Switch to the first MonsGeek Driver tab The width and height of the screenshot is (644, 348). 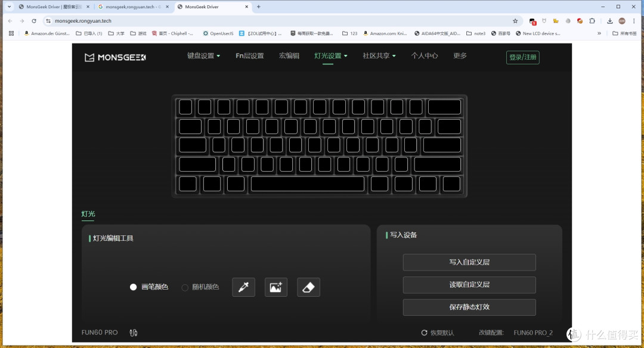(x=54, y=7)
